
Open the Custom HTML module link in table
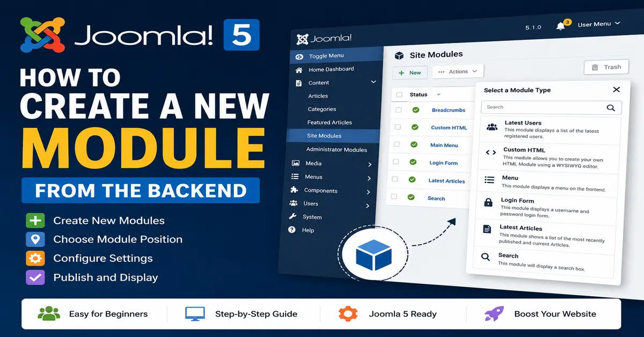[x=449, y=128]
